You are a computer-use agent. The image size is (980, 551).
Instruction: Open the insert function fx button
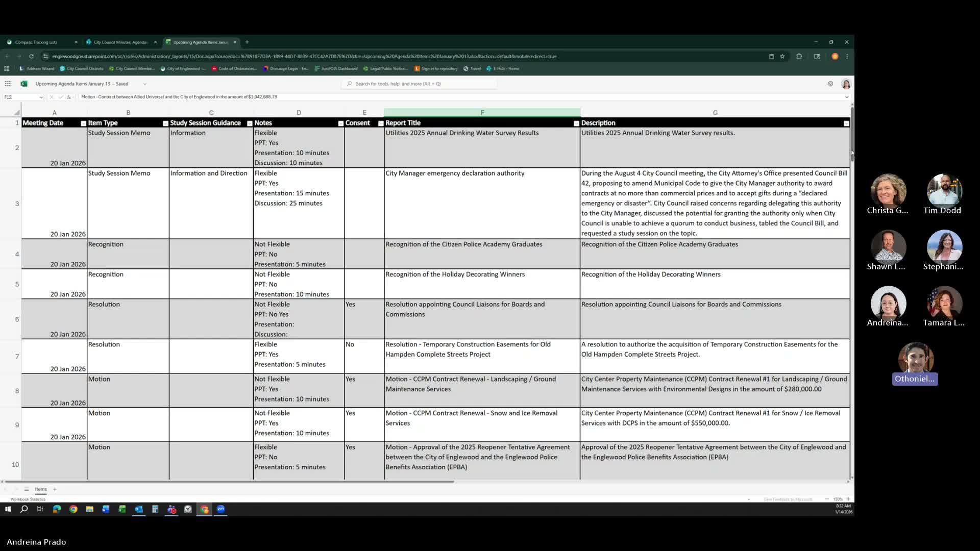coord(69,97)
